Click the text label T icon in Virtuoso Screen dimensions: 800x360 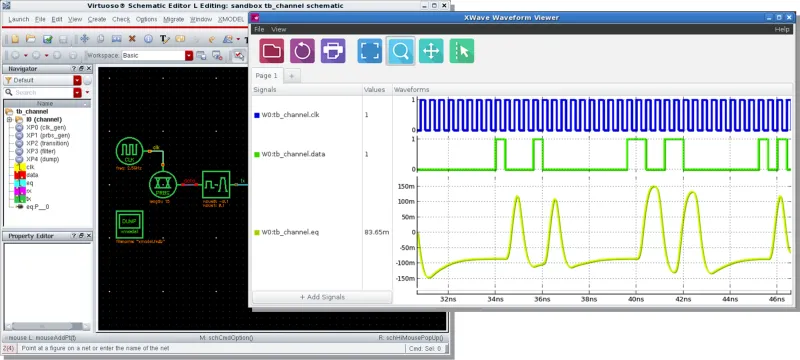point(164,39)
